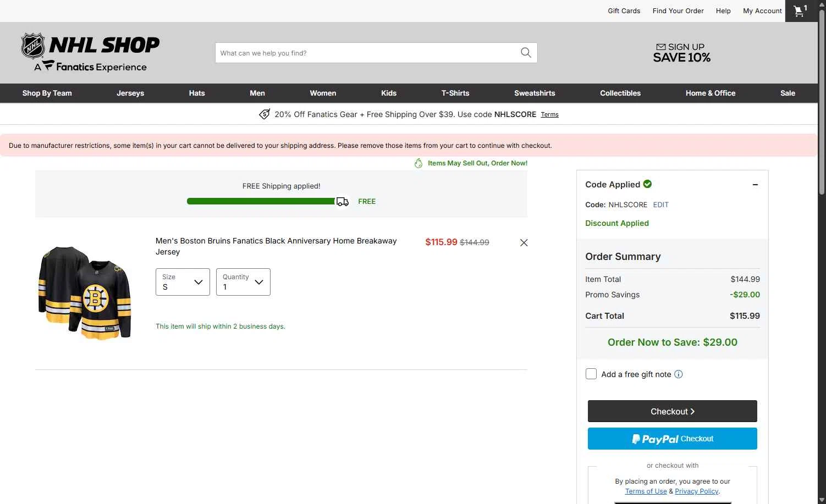Click the search magnifier icon
This screenshot has height=504, width=826.
click(x=526, y=53)
